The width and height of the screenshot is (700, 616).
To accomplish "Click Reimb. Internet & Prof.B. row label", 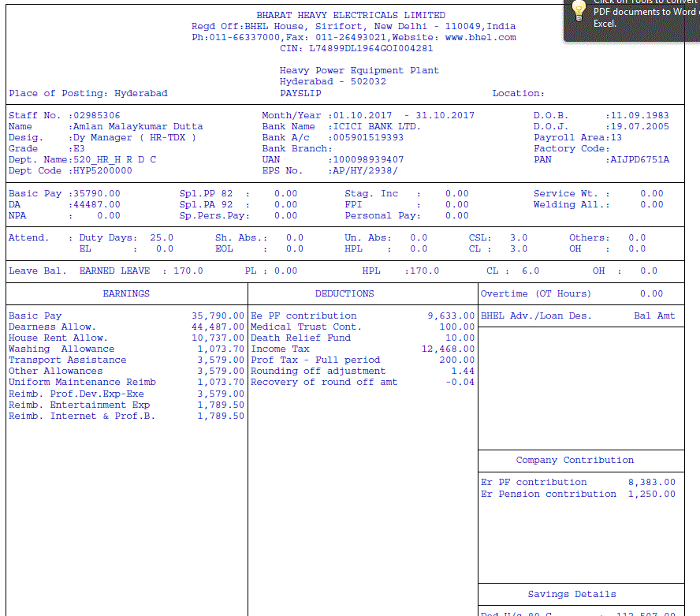I will 82,416.
